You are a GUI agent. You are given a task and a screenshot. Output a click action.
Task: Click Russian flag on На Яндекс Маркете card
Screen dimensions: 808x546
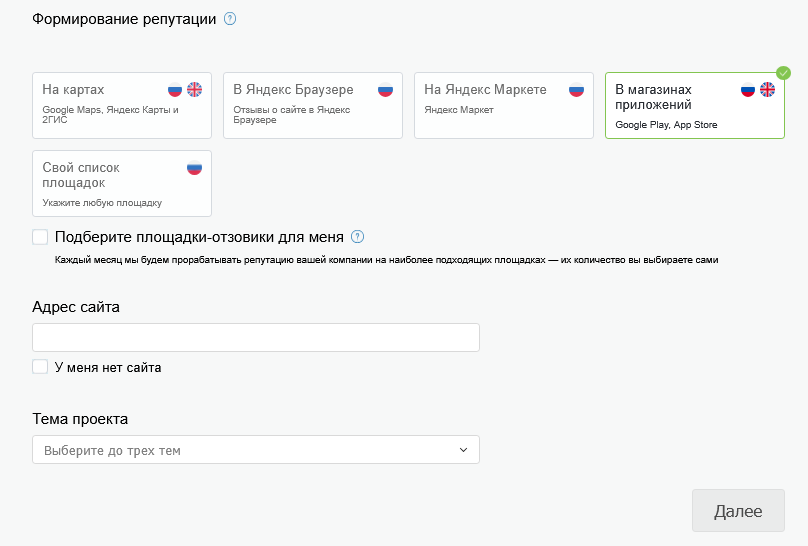[x=576, y=90]
